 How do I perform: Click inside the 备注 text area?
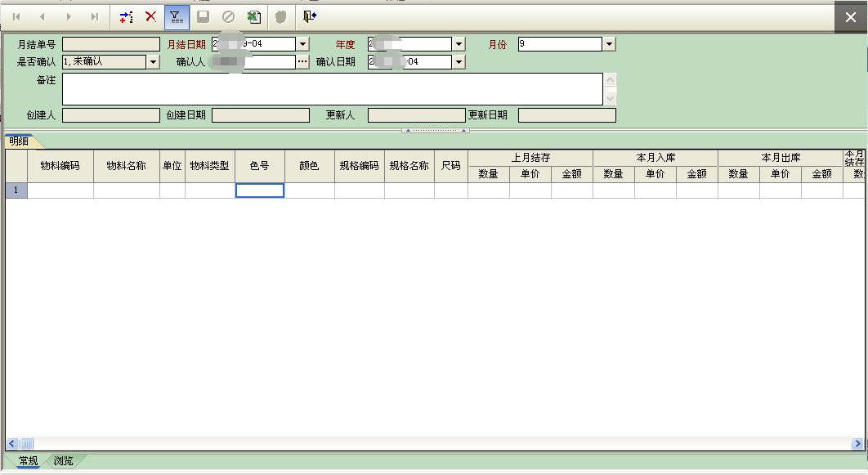pos(332,89)
